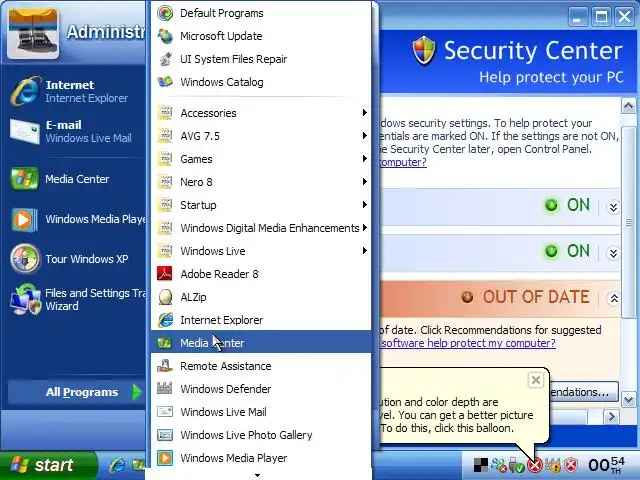Launch Windows Media Player from programs list
The image size is (640, 480).
point(261,458)
